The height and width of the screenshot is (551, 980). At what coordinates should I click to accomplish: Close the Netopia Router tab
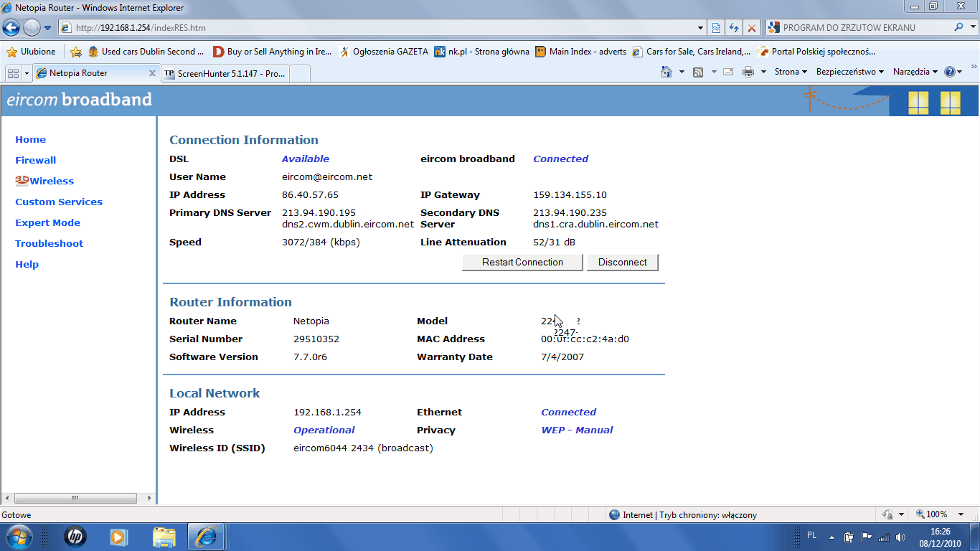152,73
